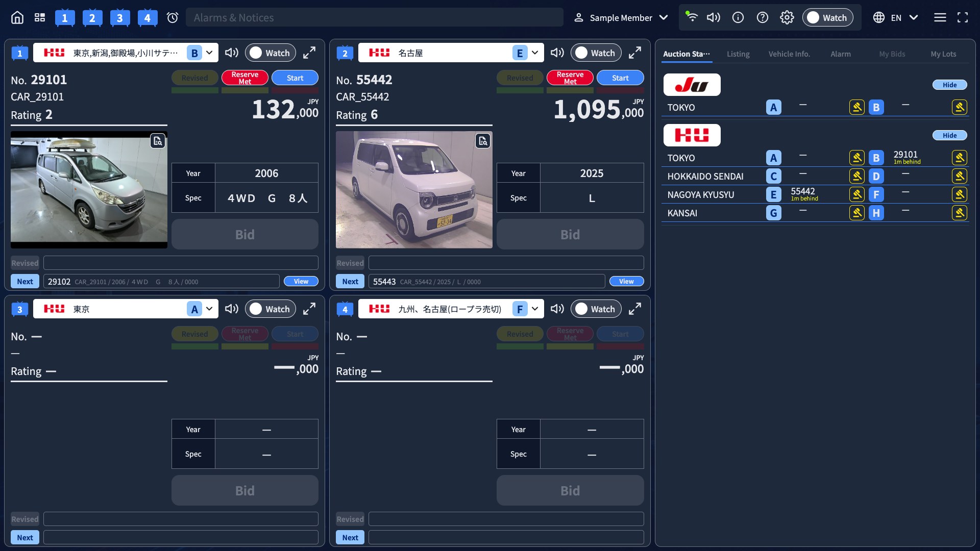Click gavel icon for Nagoya Kyusyu lane F
The height and width of the screenshot is (551, 980).
coord(959,194)
